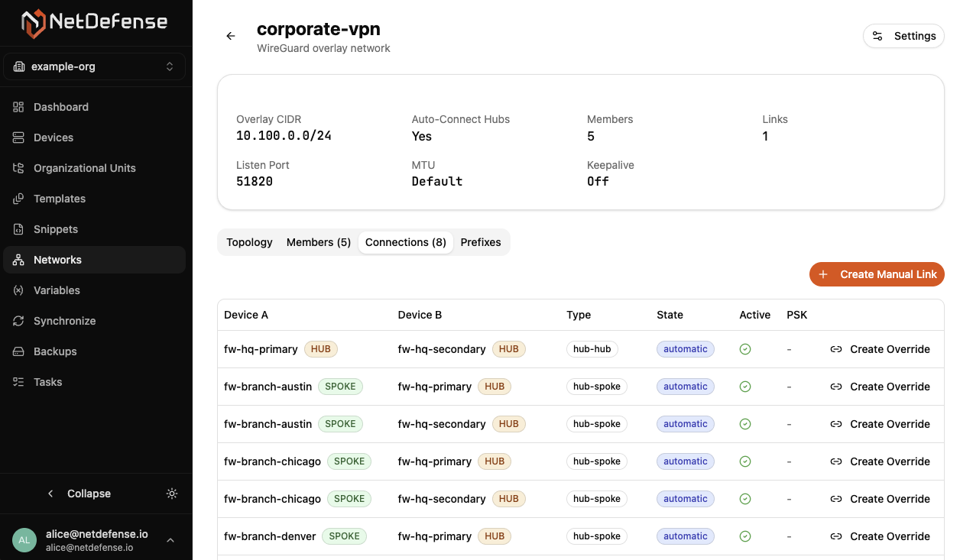The image size is (960, 560).
Task: Click the Create Manual Link button
Action: (877, 274)
